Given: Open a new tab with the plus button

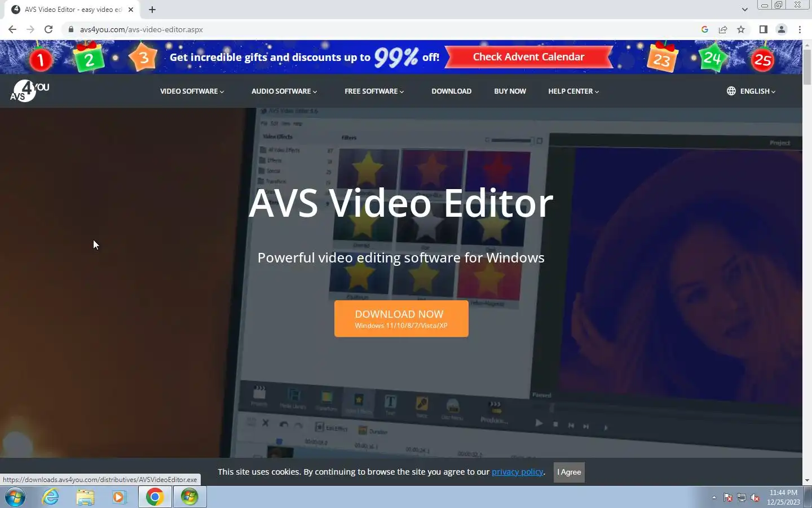Looking at the screenshot, I should point(152,10).
